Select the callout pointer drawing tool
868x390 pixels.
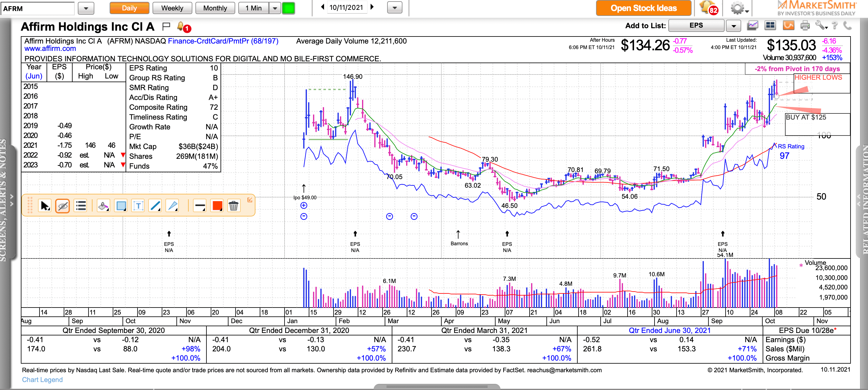(x=172, y=205)
